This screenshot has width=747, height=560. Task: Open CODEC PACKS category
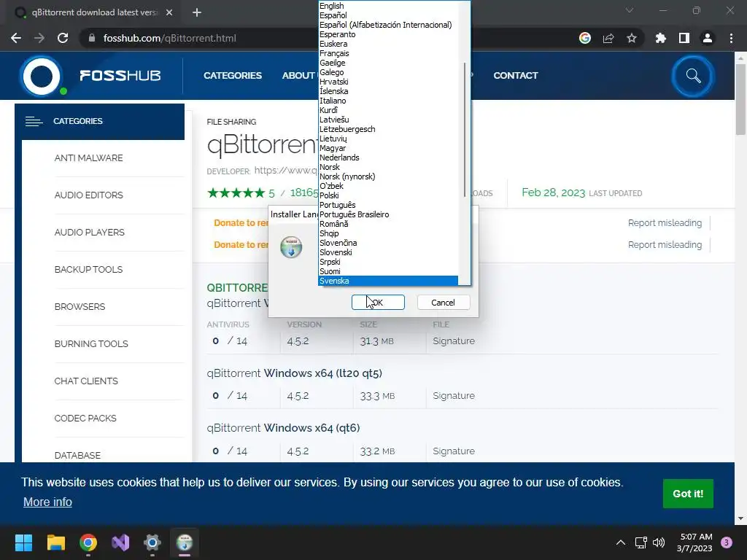click(85, 418)
